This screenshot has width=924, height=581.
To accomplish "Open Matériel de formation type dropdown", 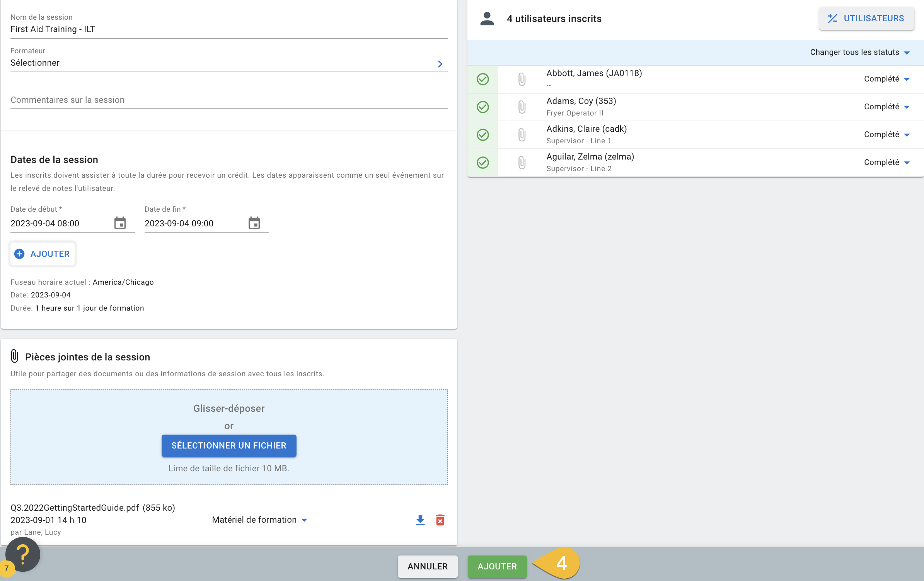I will [x=259, y=520].
